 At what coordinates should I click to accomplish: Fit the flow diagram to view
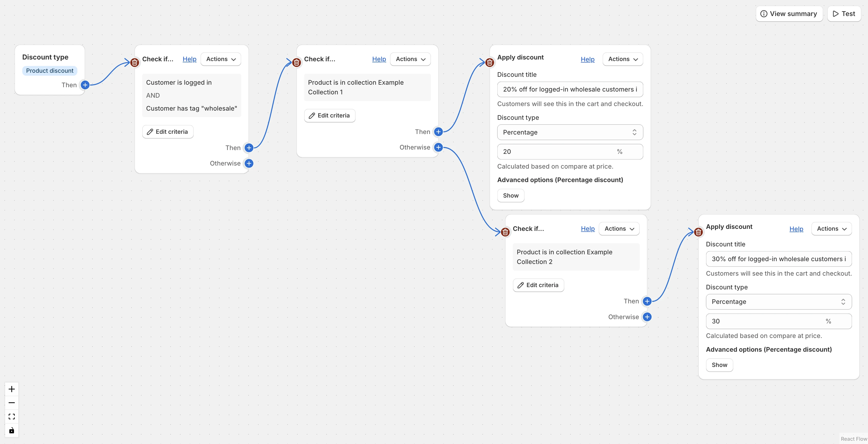point(11,416)
